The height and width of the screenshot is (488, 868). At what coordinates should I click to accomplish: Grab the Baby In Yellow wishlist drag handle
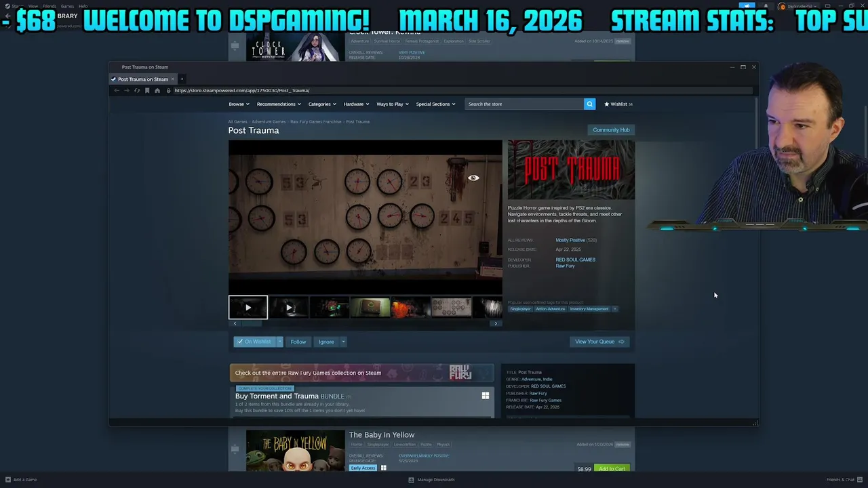235,449
